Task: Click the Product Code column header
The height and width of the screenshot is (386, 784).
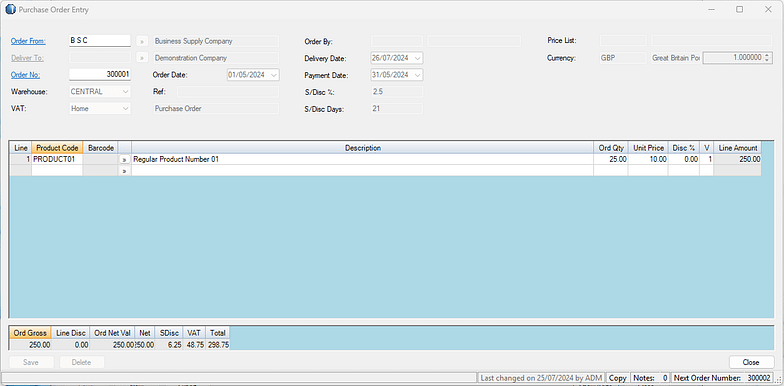Action: click(57, 148)
